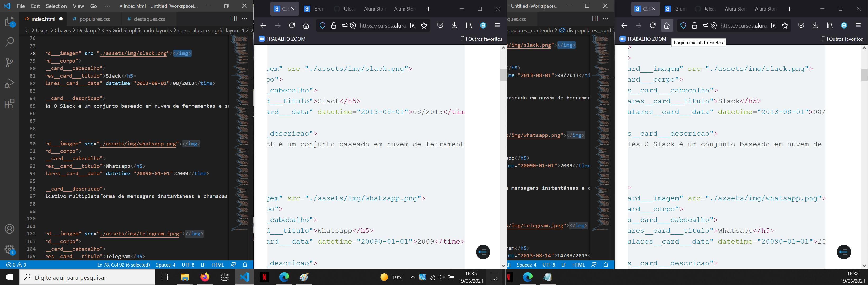This screenshot has width=868, height=285.
Task: Open the Manage gear in VS Code
Action: coord(10,249)
